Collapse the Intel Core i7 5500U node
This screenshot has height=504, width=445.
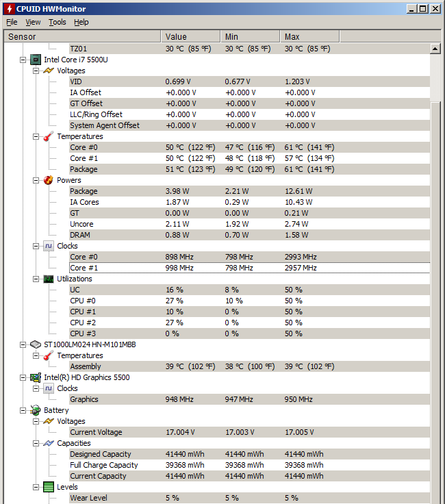tap(23, 60)
